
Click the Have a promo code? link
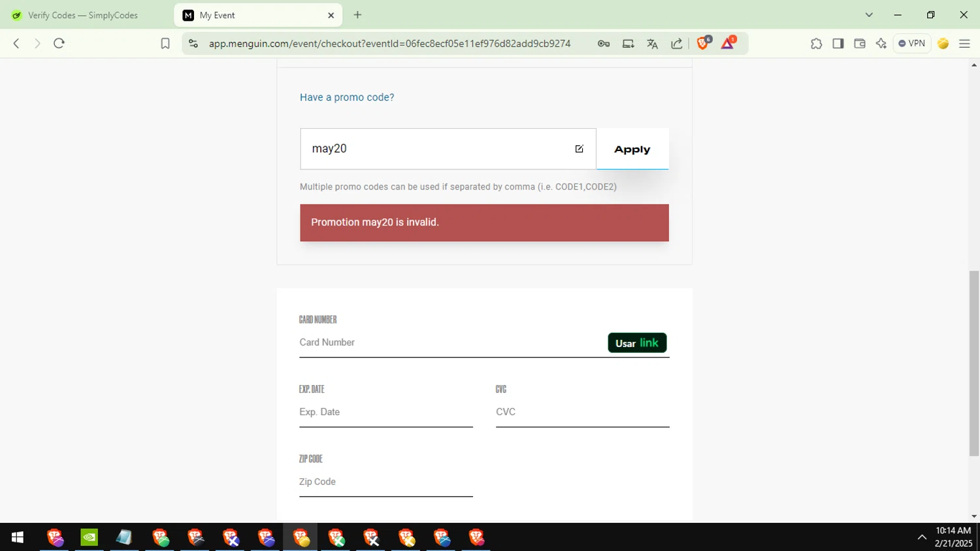(347, 97)
